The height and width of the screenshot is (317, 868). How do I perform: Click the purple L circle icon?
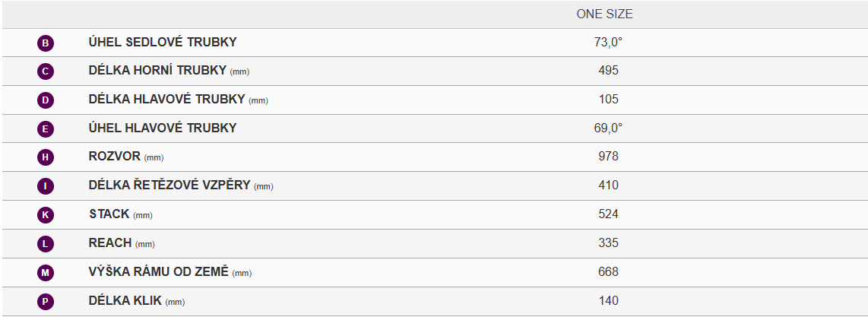(x=46, y=244)
